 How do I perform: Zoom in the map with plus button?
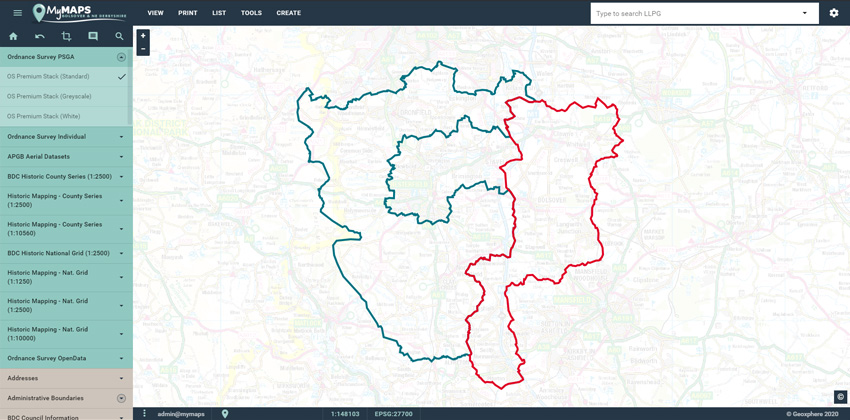coord(143,36)
